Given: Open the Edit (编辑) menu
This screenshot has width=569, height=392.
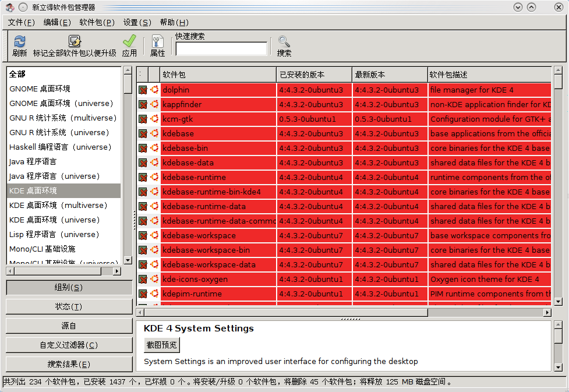Looking at the screenshot, I should click(57, 23).
